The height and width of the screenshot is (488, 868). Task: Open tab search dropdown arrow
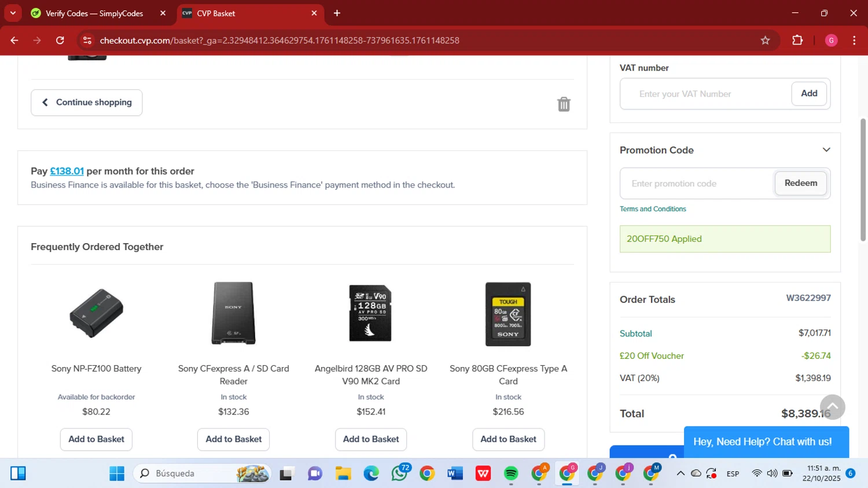[x=13, y=13]
